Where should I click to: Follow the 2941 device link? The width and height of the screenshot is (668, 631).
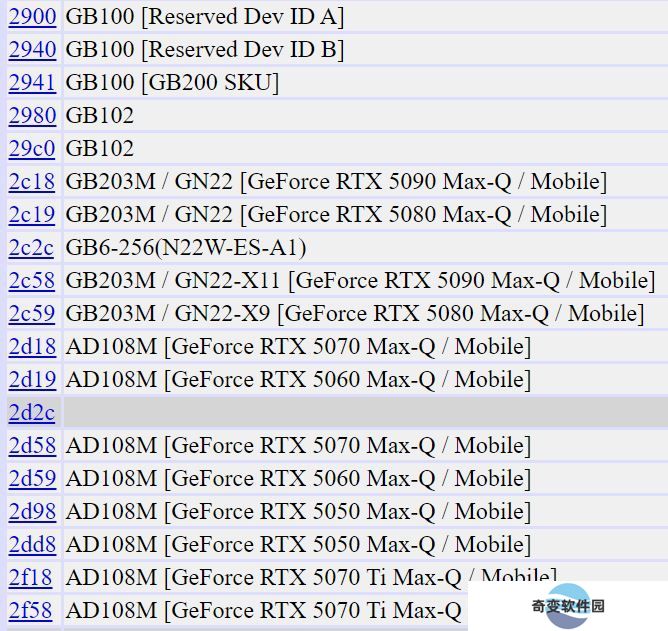coord(32,83)
